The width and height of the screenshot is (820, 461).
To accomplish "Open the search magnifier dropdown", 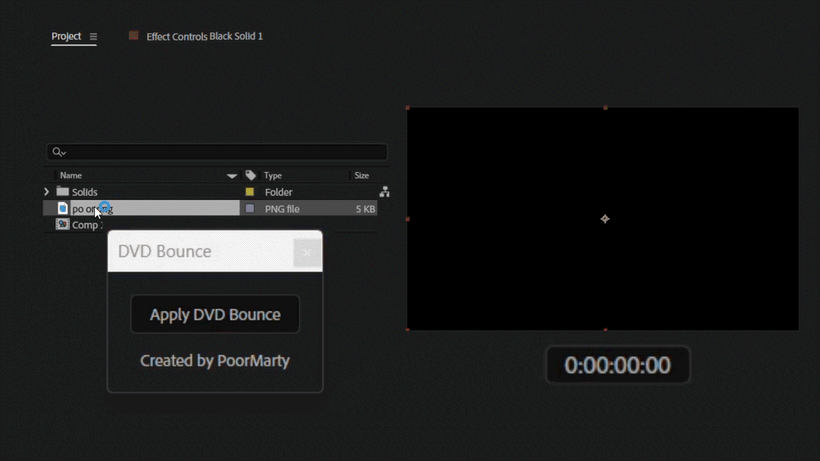I will tap(59, 152).
